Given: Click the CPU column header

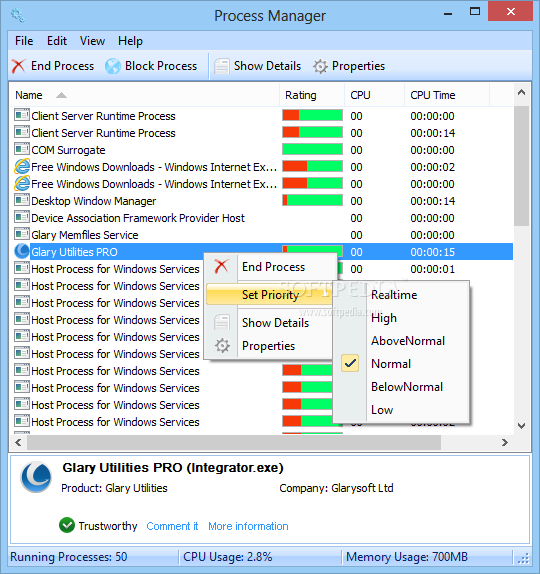Looking at the screenshot, I should (374, 95).
